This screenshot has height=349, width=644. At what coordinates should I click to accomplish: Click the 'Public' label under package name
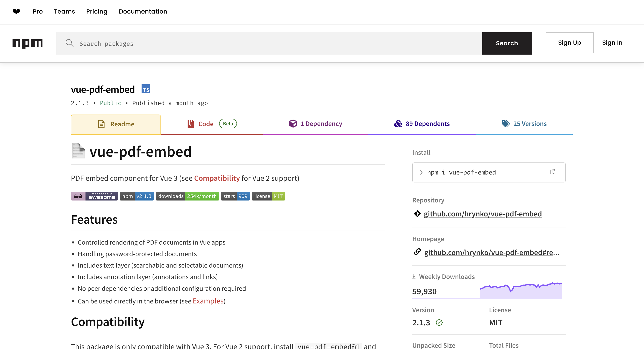coord(110,103)
